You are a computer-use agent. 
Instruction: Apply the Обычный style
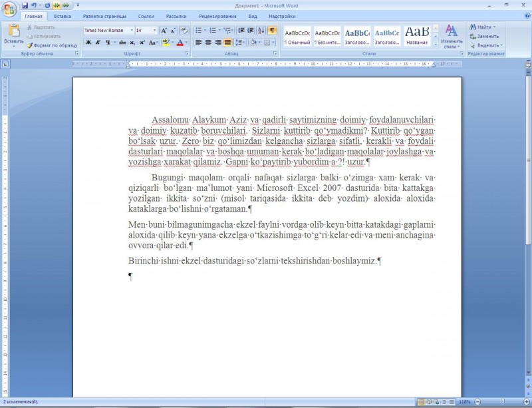(297, 36)
